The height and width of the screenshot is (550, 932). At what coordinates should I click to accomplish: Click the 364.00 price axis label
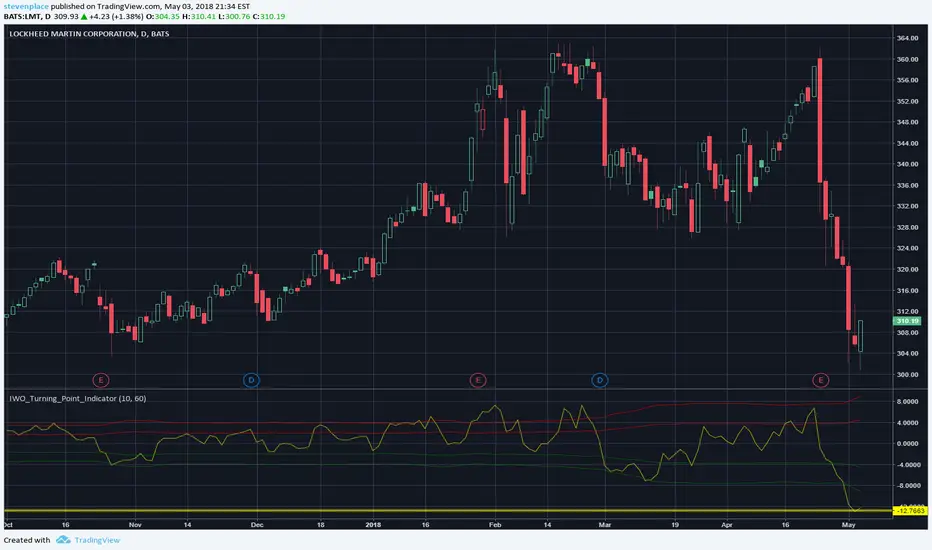[907, 38]
